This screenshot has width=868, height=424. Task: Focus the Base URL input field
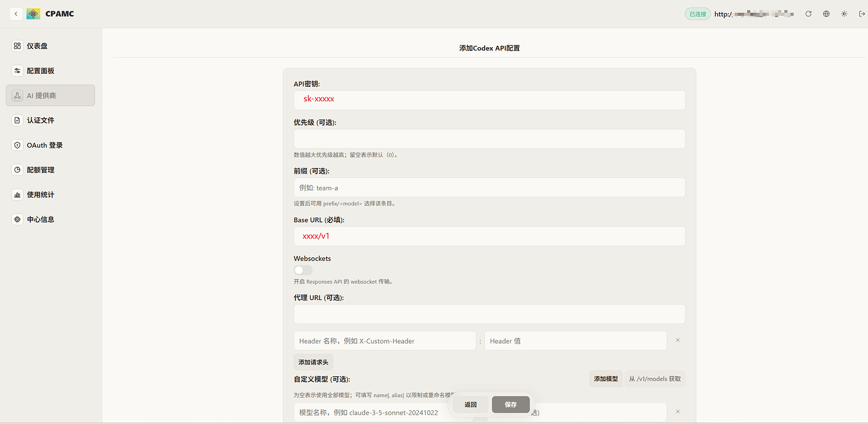(x=489, y=236)
